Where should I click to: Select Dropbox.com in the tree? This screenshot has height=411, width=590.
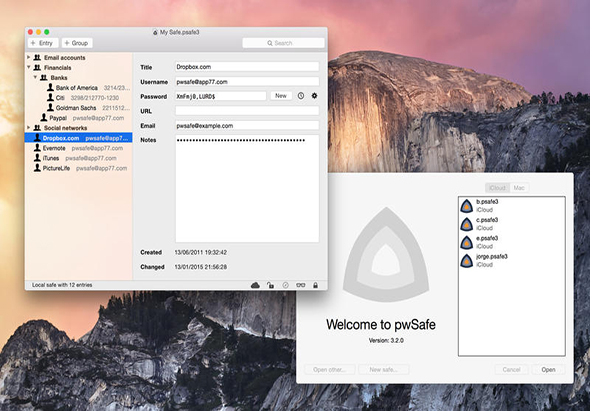point(79,138)
